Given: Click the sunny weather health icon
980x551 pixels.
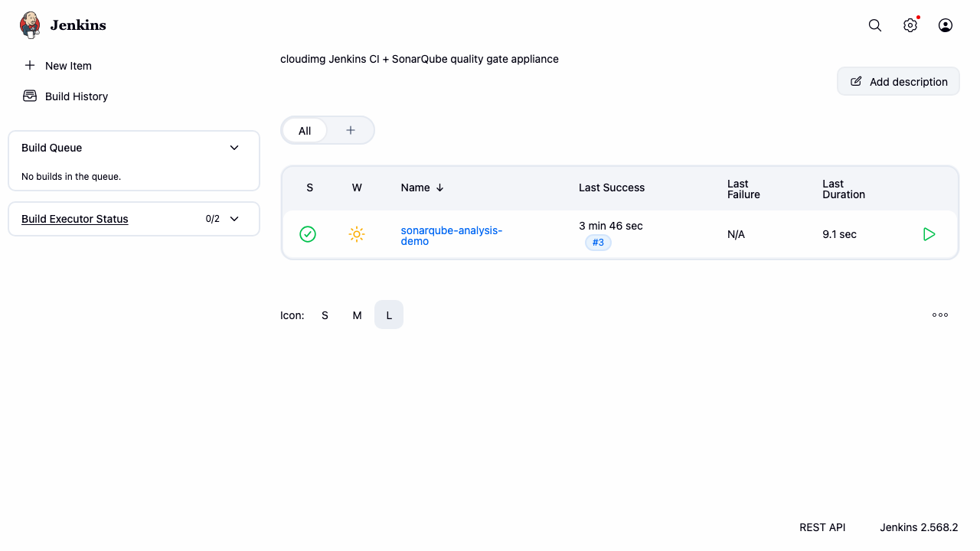Looking at the screenshot, I should coord(357,234).
